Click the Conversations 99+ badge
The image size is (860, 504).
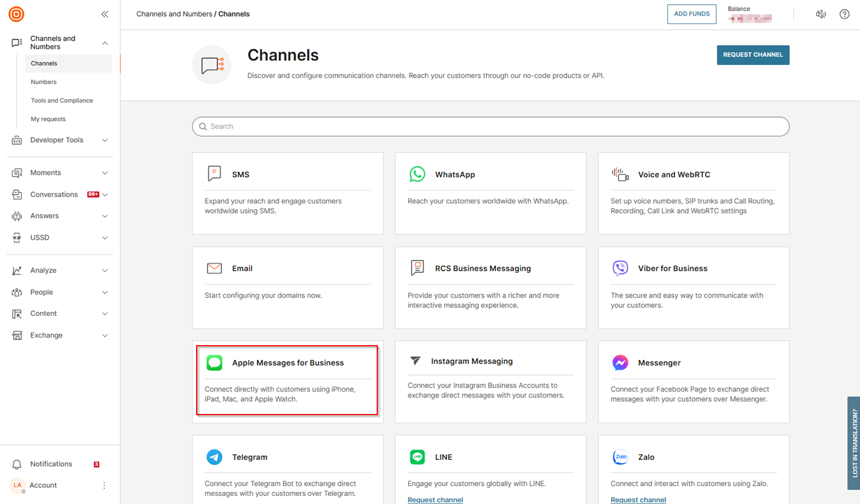click(x=93, y=194)
